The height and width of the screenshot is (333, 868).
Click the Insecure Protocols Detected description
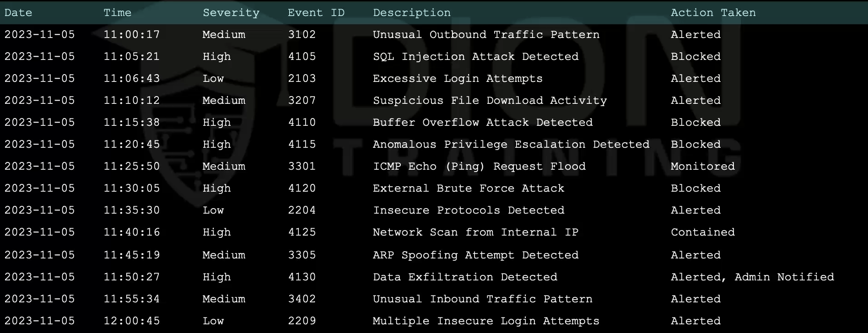pos(469,210)
